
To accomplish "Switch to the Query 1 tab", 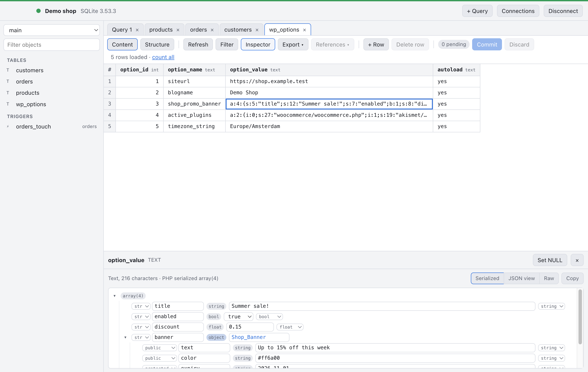I will pos(122,30).
